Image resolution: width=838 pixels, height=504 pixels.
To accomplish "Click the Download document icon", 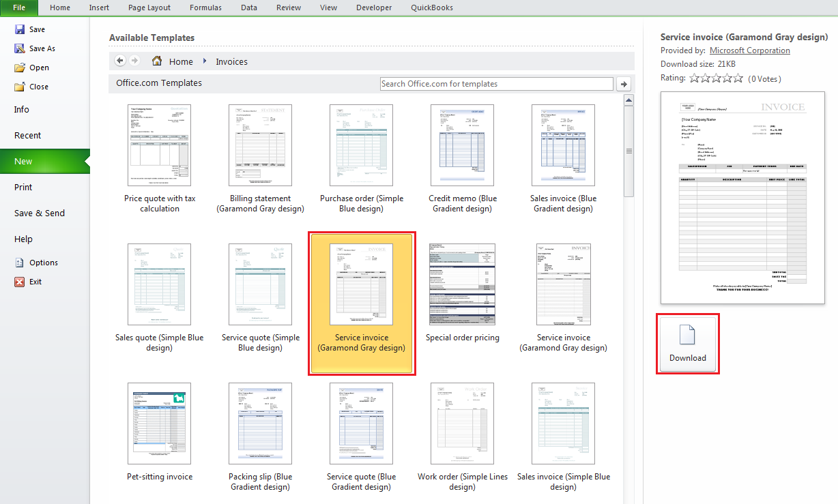I will pos(687,335).
